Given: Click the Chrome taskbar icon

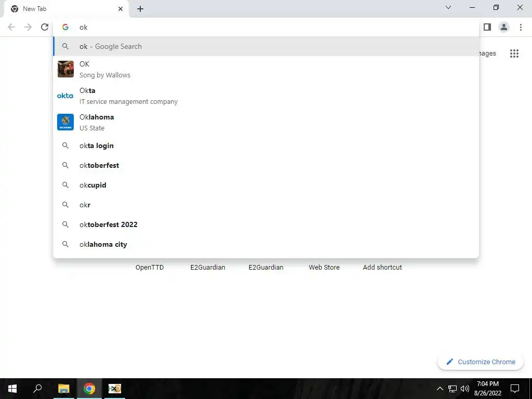Looking at the screenshot, I should tap(89, 389).
